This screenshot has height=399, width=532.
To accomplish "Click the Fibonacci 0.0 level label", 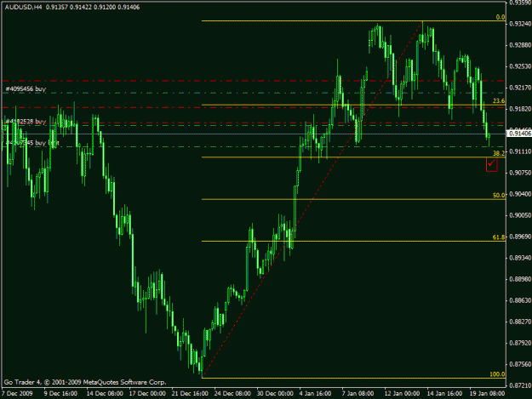I will (501, 17).
